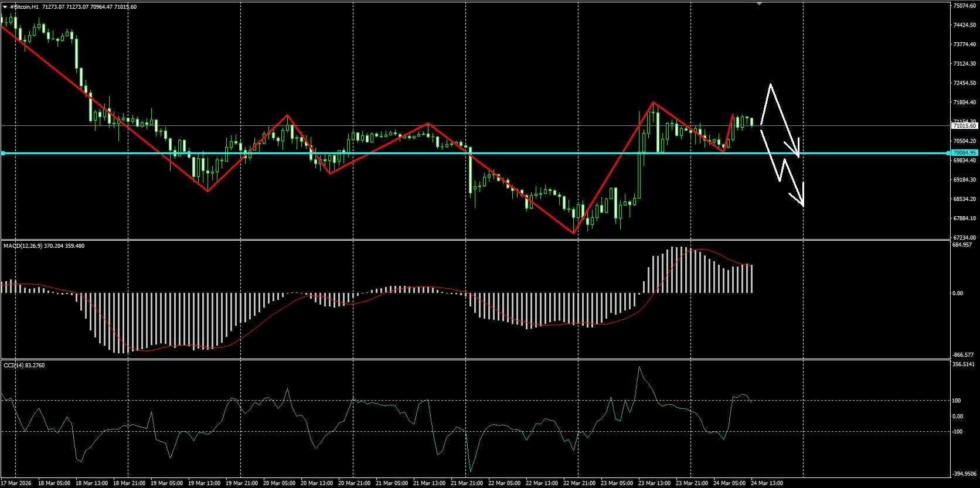Image resolution: width=980 pixels, height=488 pixels.
Task: Click the 69184.30 price scale value
Action: [x=964, y=180]
